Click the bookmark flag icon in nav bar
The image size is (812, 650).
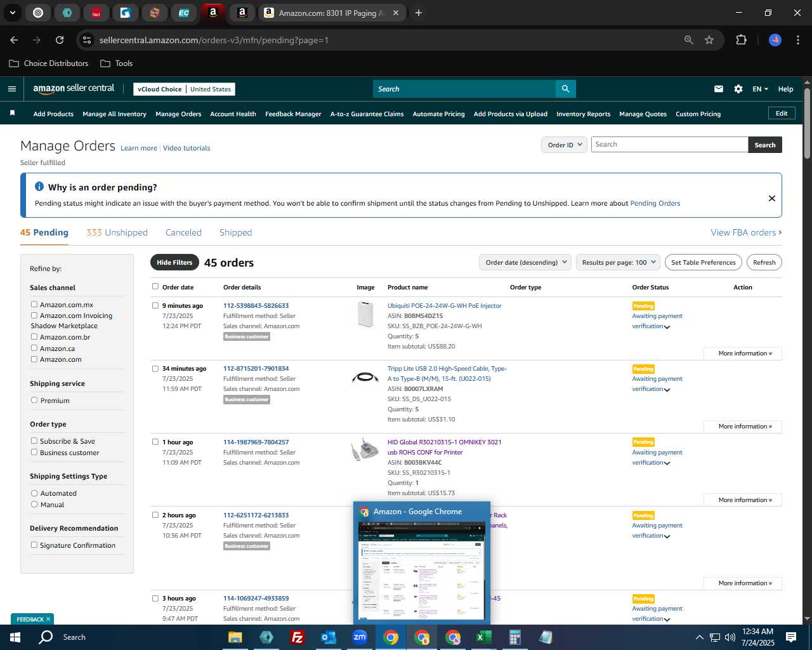12,113
